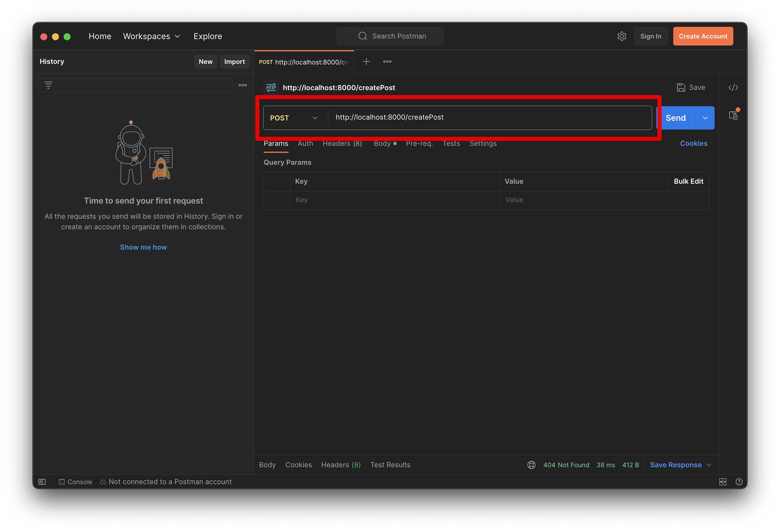The image size is (780, 532).
Task: Open the response Cookies tab
Action: click(299, 465)
